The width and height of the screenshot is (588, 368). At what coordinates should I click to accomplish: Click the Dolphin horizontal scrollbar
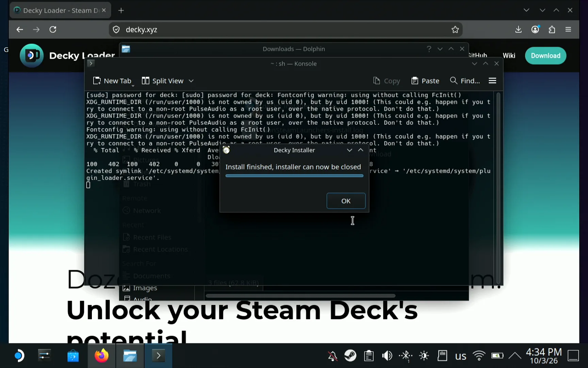click(300, 296)
